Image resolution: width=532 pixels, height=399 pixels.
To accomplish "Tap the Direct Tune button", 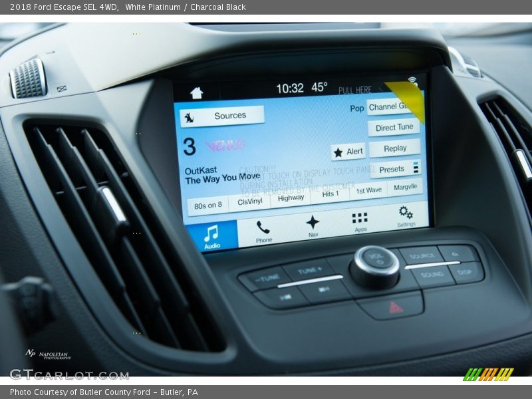I will pos(394,128).
